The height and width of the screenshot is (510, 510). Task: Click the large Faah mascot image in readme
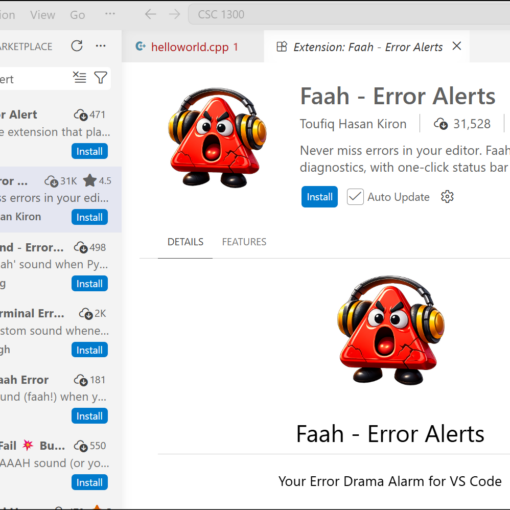point(390,329)
